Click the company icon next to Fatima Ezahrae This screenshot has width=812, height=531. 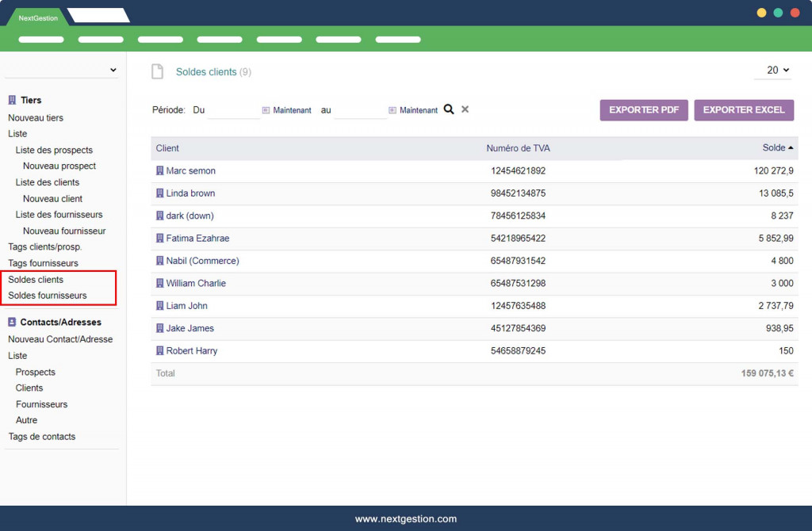pos(159,238)
